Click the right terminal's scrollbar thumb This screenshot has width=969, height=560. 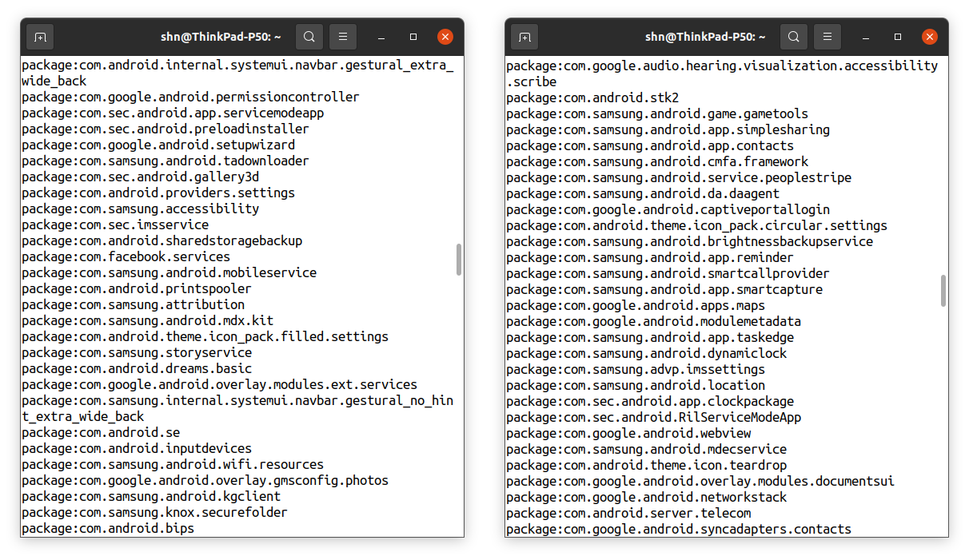[x=943, y=291]
